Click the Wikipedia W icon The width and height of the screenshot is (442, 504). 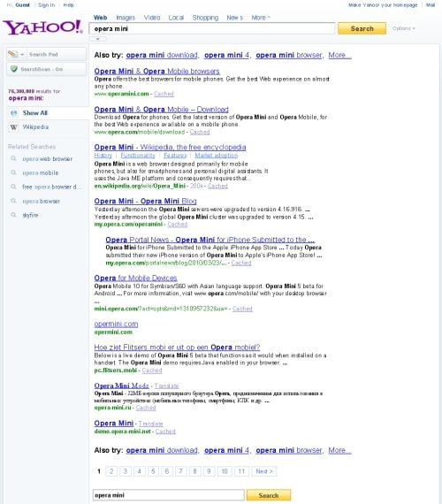[x=14, y=127]
